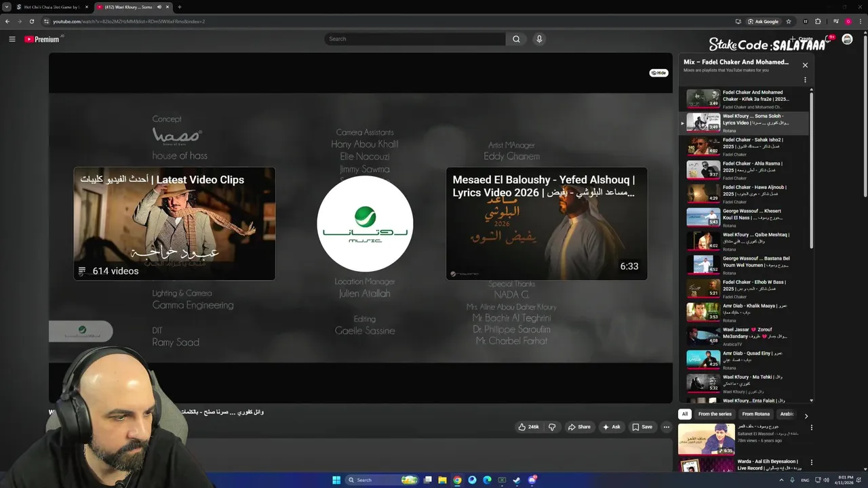Focus the YouTube search input field
Screen dimensions: 868x488
point(414,39)
